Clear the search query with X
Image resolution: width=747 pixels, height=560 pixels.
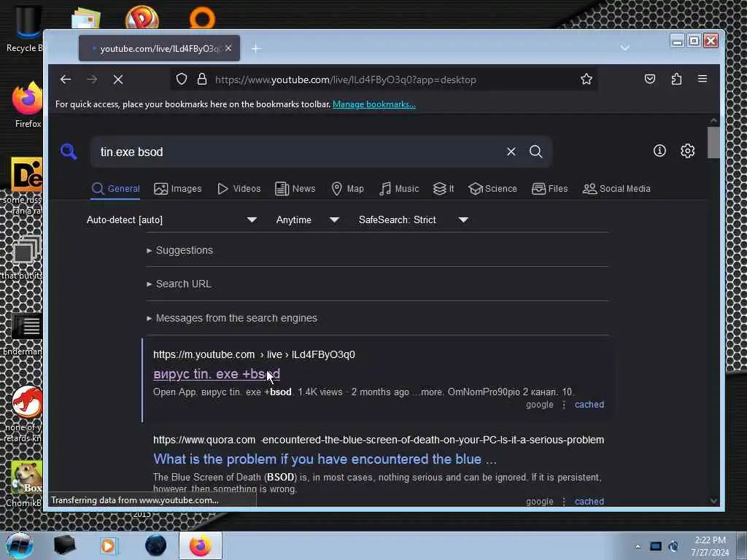[511, 152]
